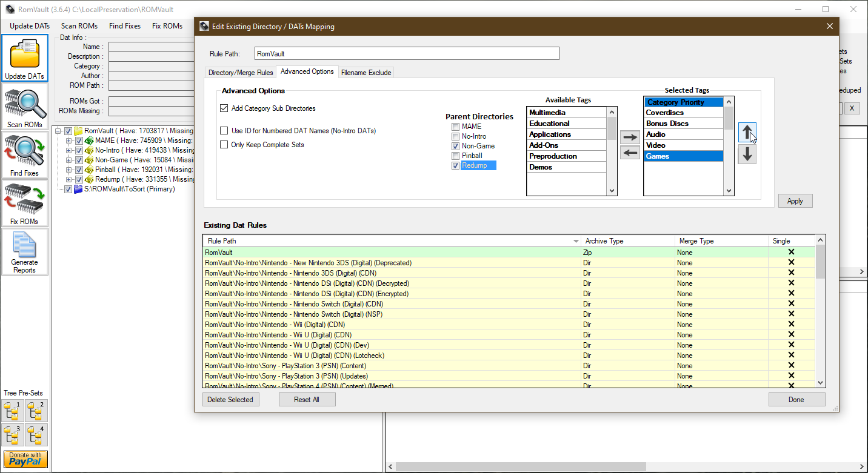
Task: Remove tag with left arrow button
Action: (x=630, y=152)
